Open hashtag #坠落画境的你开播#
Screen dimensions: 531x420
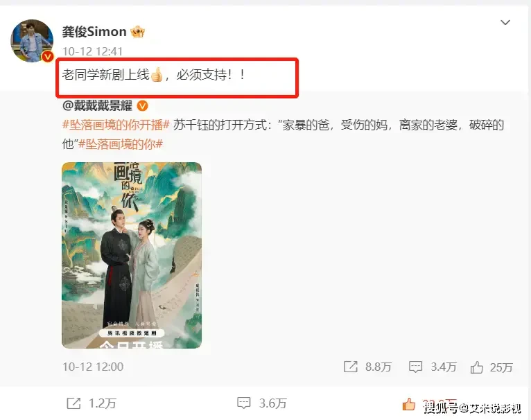(x=116, y=125)
